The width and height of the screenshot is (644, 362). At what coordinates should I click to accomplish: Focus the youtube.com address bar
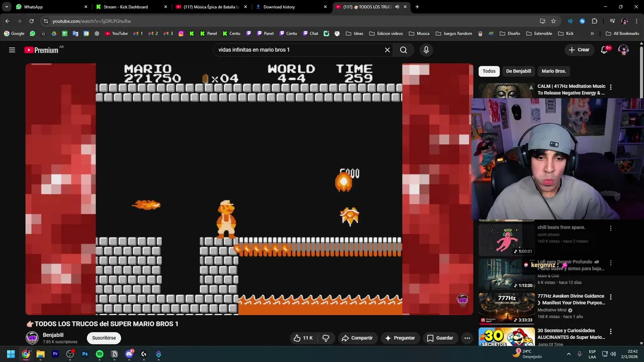pyautogui.click(x=287, y=21)
